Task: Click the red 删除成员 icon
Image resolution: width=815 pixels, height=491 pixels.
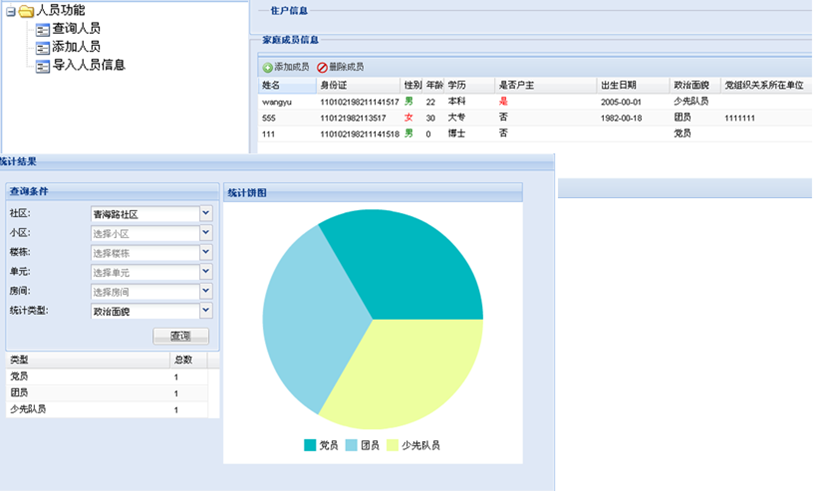Action: (322, 67)
